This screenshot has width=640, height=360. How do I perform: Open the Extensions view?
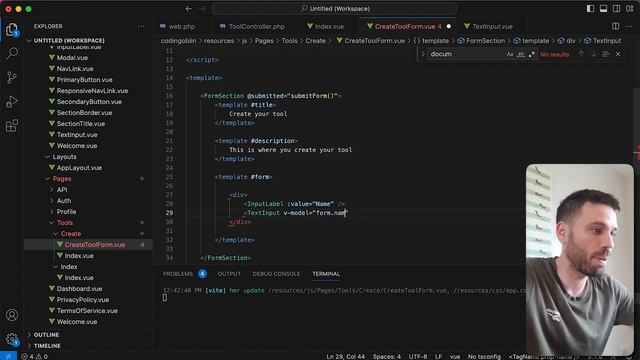(12, 126)
